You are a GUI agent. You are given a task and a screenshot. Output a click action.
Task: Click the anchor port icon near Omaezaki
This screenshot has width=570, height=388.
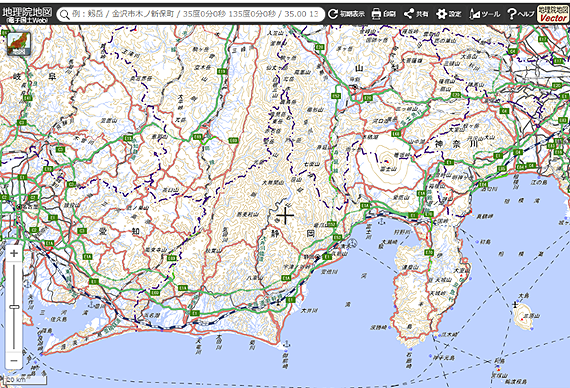click(286, 343)
